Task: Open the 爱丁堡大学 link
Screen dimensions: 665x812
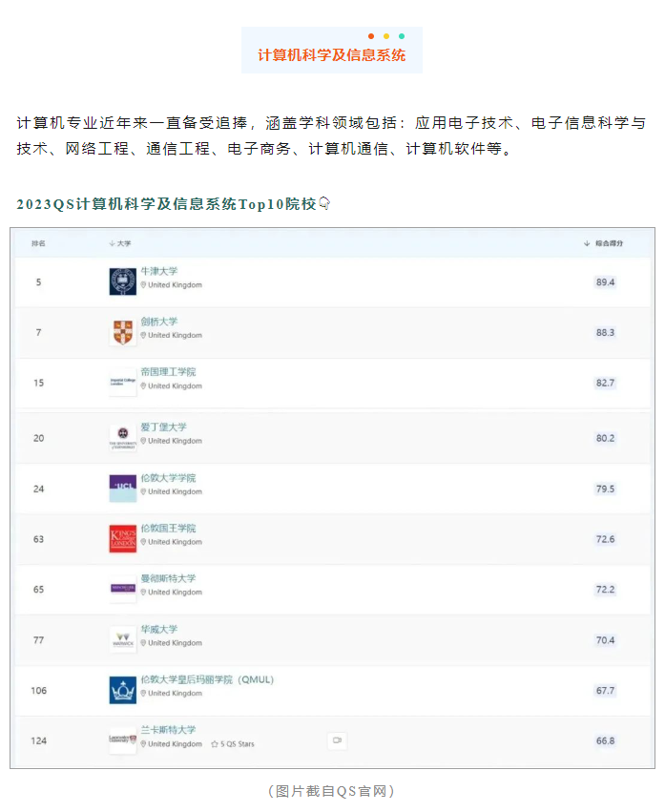Action: 164,427
